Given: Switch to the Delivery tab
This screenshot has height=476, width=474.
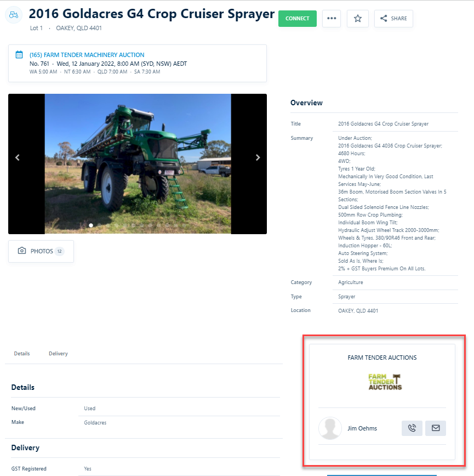Looking at the screenshot, I should pyautogui.click(x=58, y=354).
